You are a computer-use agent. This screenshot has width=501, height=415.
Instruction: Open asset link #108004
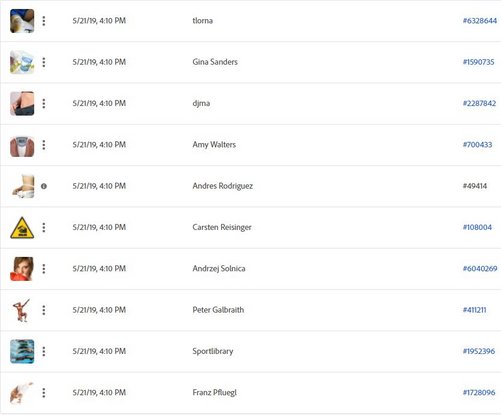click(477, 227)
